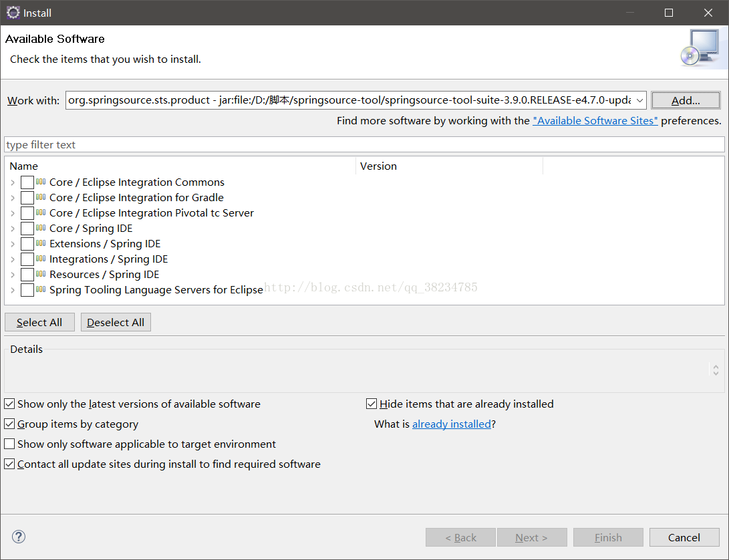Select Spring Tooling Language Servers for Eclipse text

pos(156,289)
